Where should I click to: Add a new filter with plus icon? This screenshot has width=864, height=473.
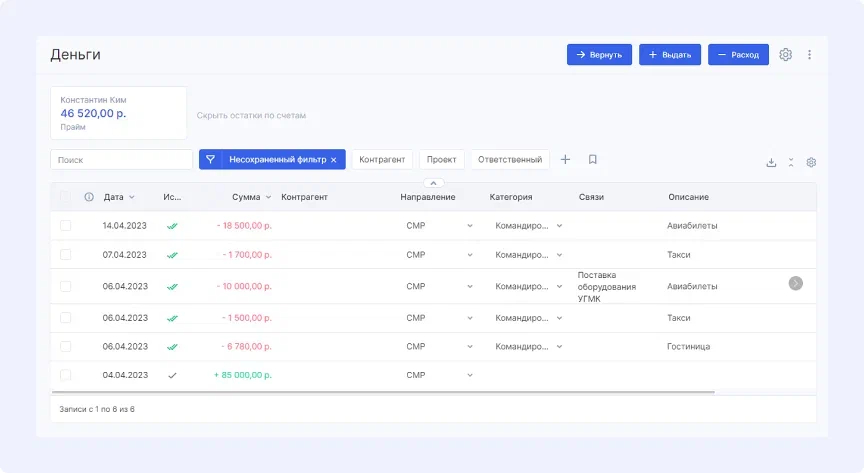click(x=565, y=159)
